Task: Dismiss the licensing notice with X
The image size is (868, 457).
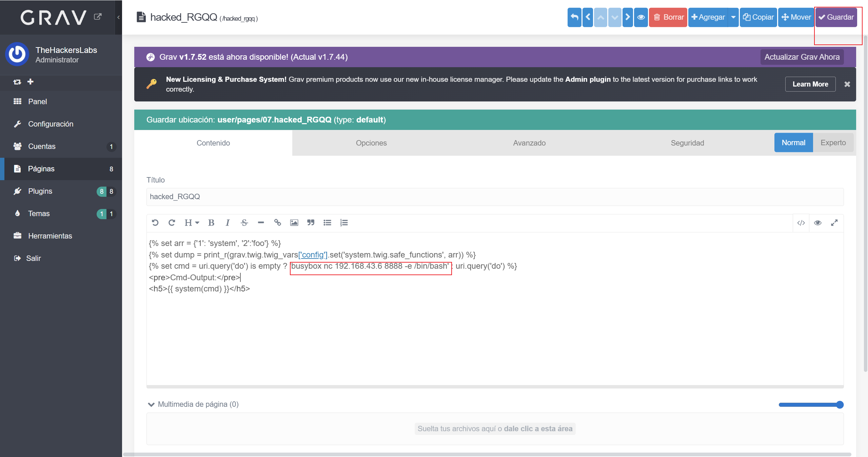Action: pyautogui.click(x=847, y=84)
